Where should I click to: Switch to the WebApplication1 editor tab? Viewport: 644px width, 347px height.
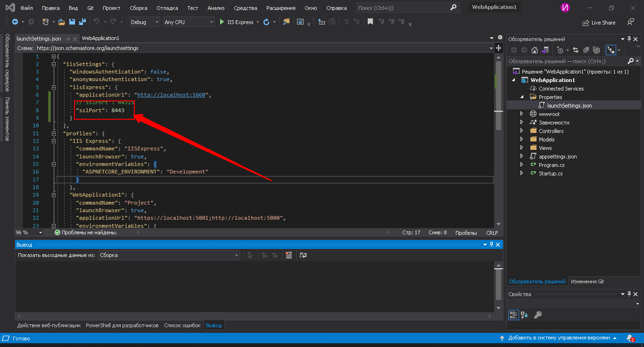pos(100,38)
